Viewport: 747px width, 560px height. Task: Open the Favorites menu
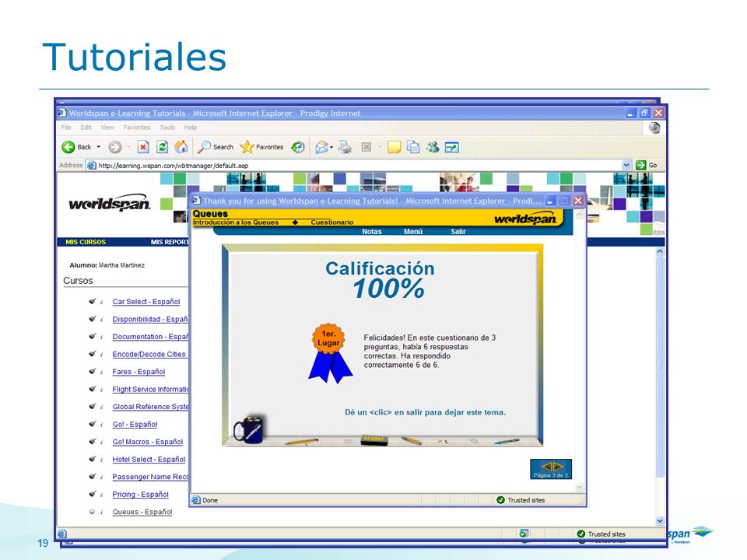[x=137, y=127]
